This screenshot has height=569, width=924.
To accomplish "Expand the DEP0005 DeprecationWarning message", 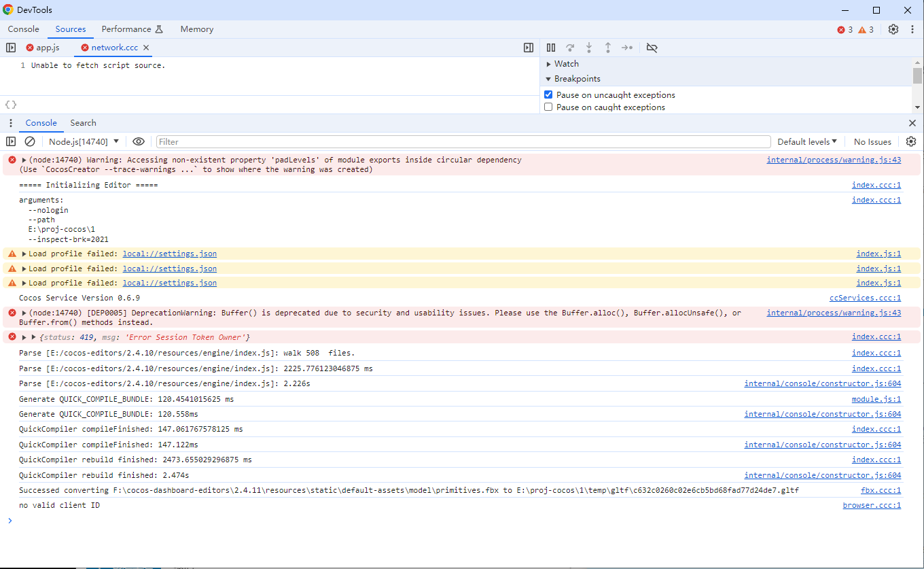I will coord(24,313).
